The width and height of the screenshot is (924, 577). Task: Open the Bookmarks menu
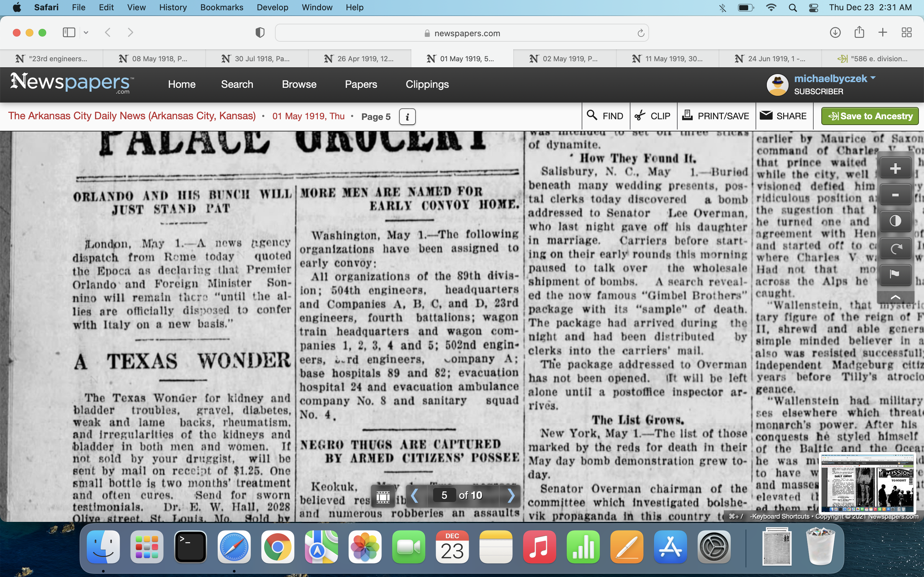[221, 7]
